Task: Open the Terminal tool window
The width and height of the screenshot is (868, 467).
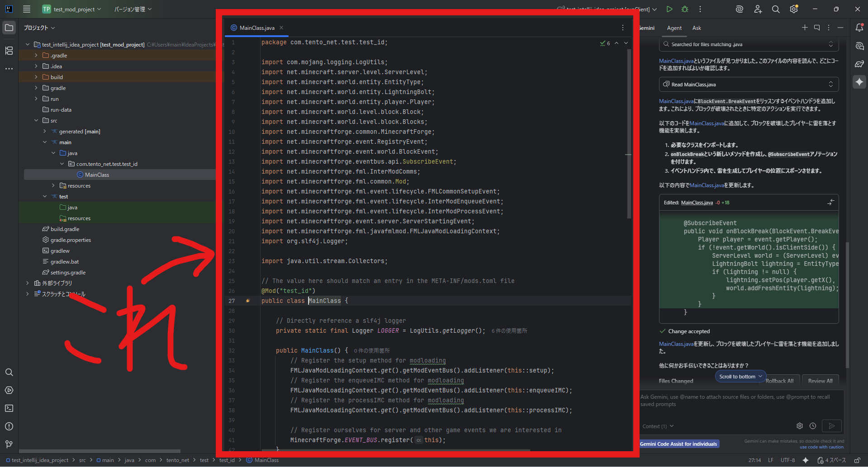Action: (x=9, y=408)
